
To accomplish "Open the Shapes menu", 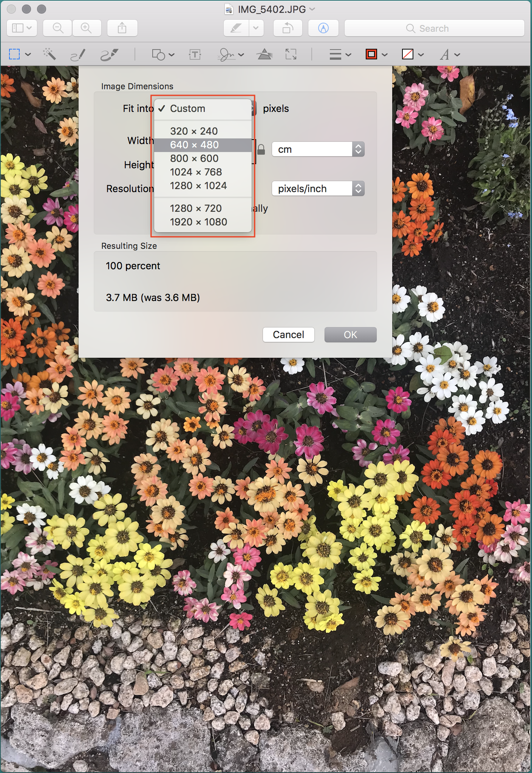I will pos(163,54).
